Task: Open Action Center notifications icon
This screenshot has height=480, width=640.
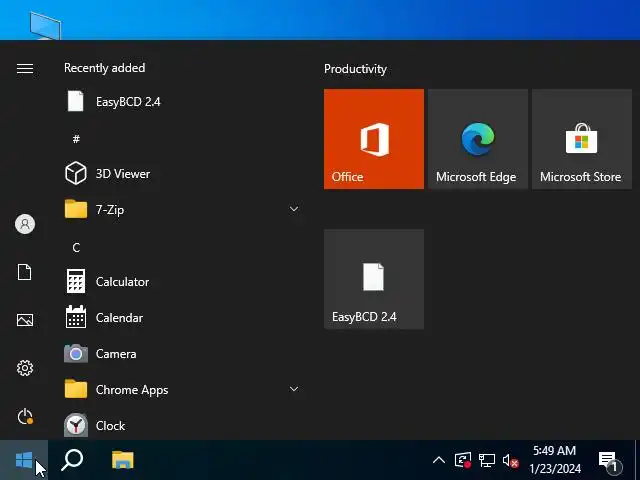Action: [609, 461]
